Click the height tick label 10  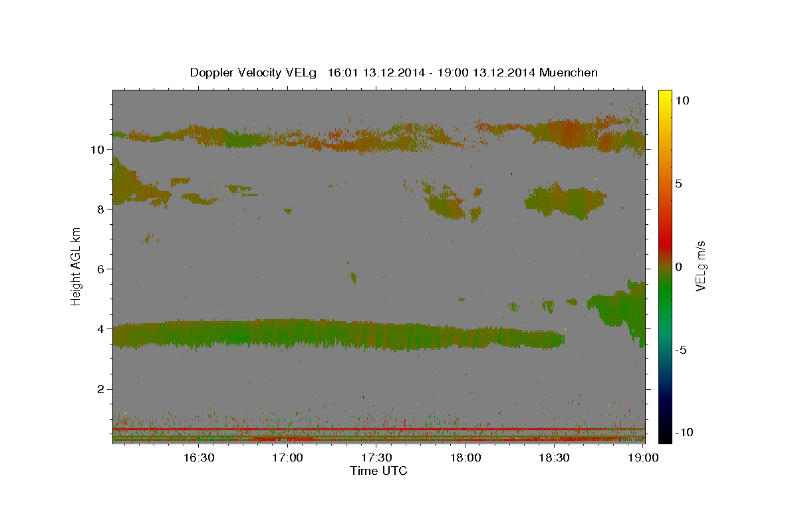coord(97,149)
